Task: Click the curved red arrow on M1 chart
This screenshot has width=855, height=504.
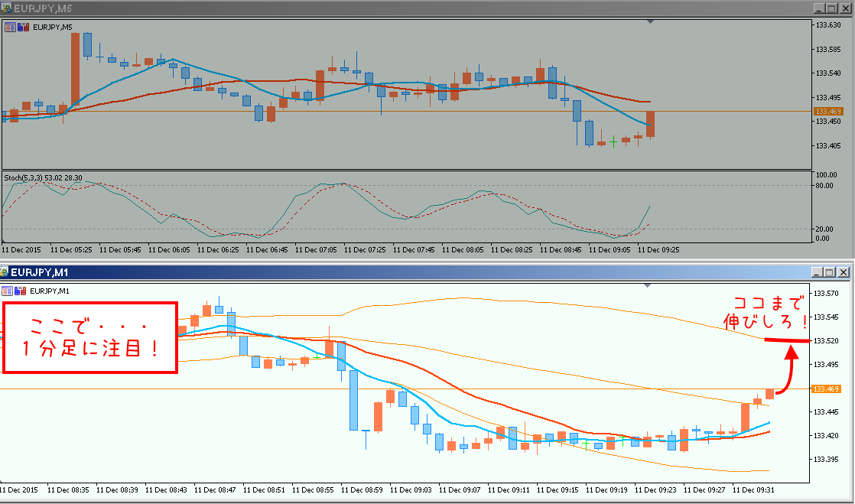Action: click(x=787, y=371)
